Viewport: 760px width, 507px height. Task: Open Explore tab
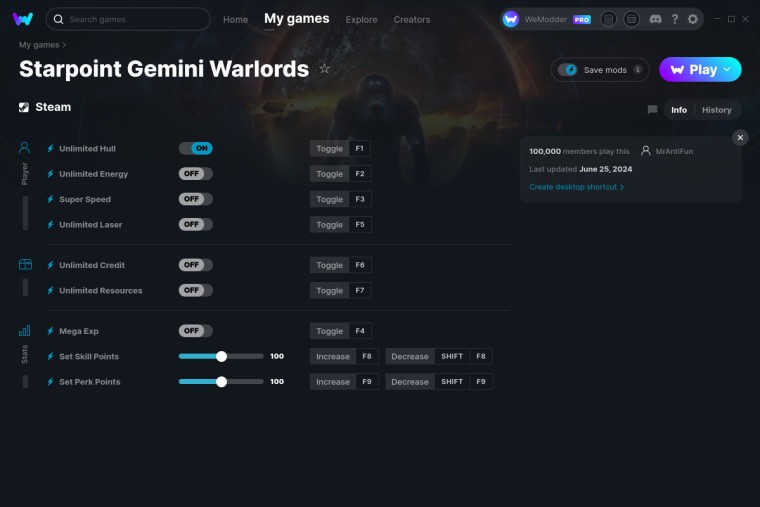pos(361,20)
